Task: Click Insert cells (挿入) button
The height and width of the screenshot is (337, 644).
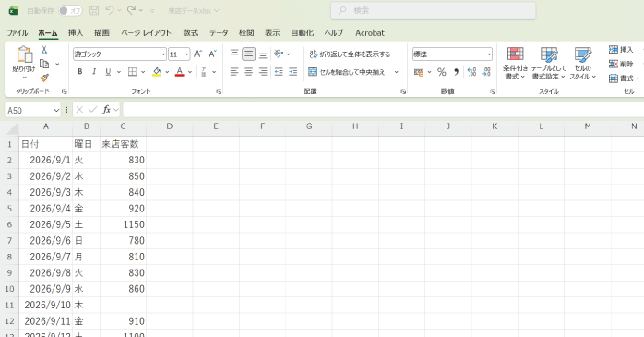Action: tap(621, 50)
